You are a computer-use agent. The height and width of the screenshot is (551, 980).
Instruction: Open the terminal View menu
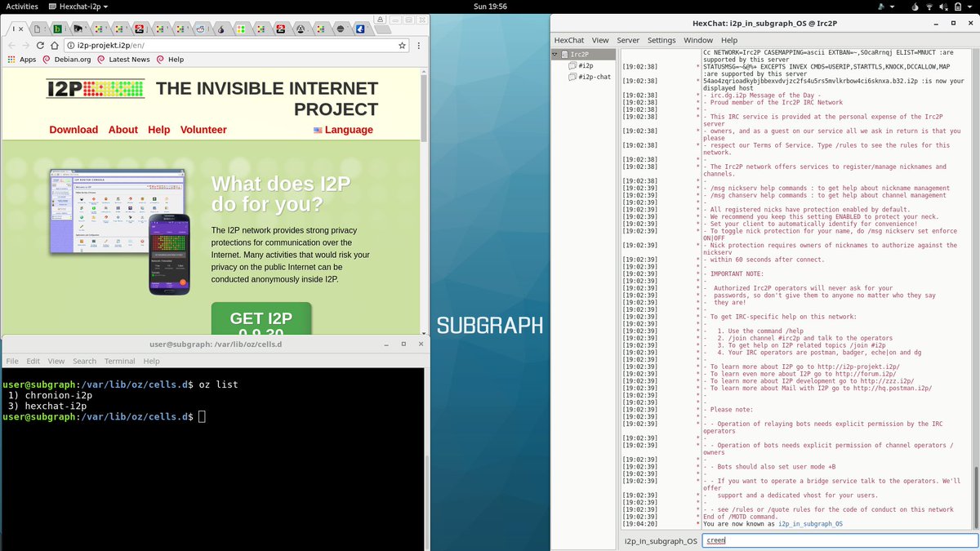pyautogui.click(x=56, y=361)
